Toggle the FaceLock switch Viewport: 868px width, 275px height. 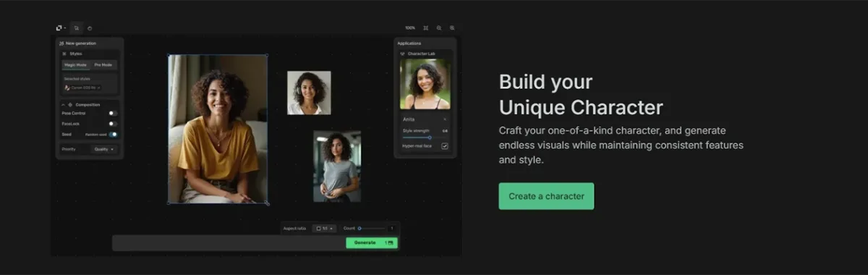[x=113, y=124]
